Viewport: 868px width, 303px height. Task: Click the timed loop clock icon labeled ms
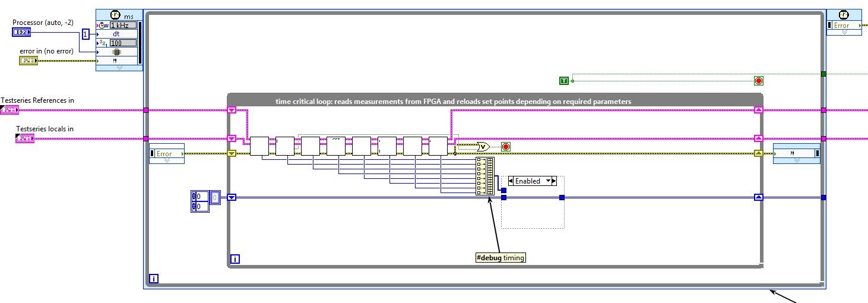115,16
